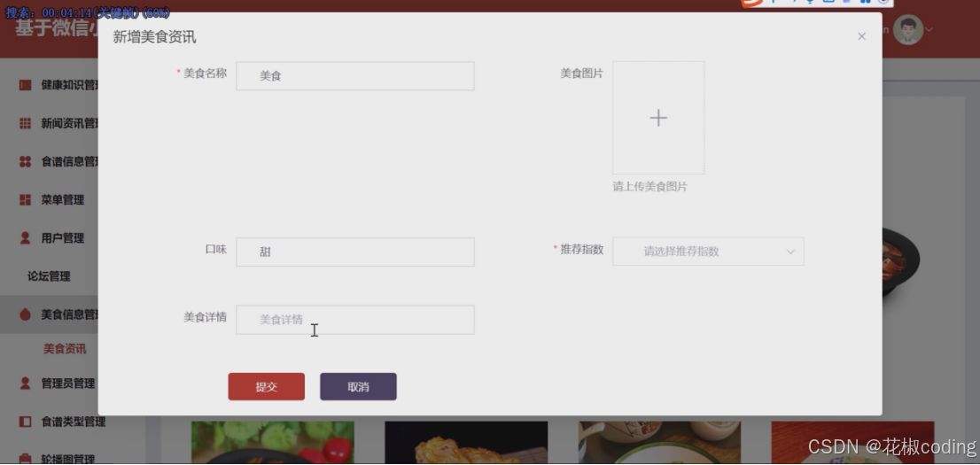Click the 菜单管理 sidebar icon

tap(25, 200)
